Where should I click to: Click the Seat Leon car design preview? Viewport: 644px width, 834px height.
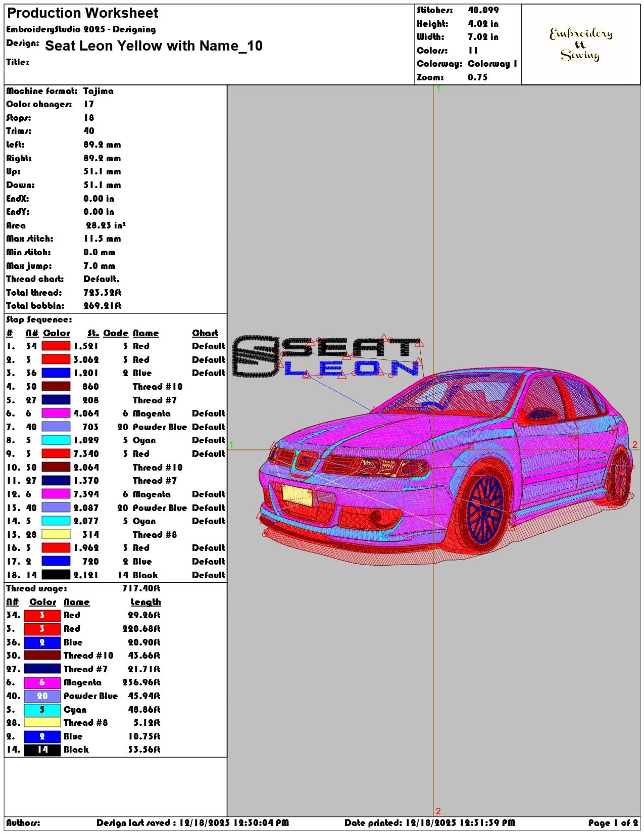pos(446,465)
